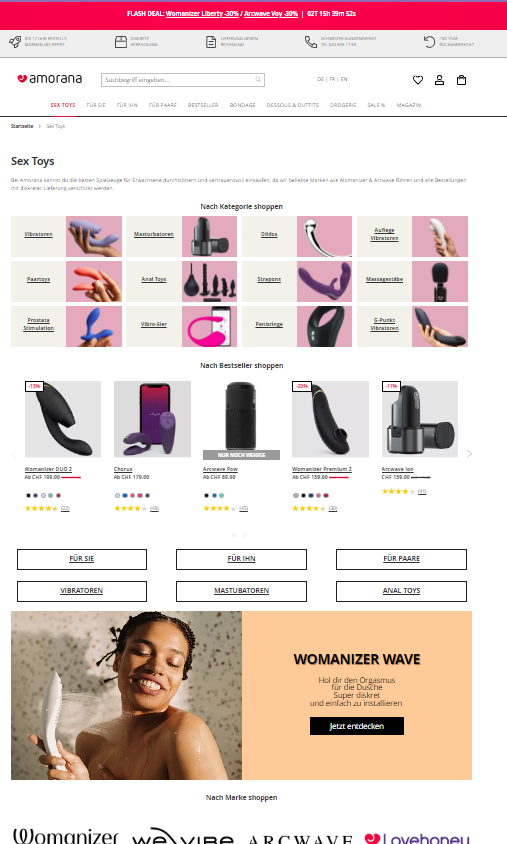
Task: Click the phone customer service icon
Action: (x=311, y=41)
